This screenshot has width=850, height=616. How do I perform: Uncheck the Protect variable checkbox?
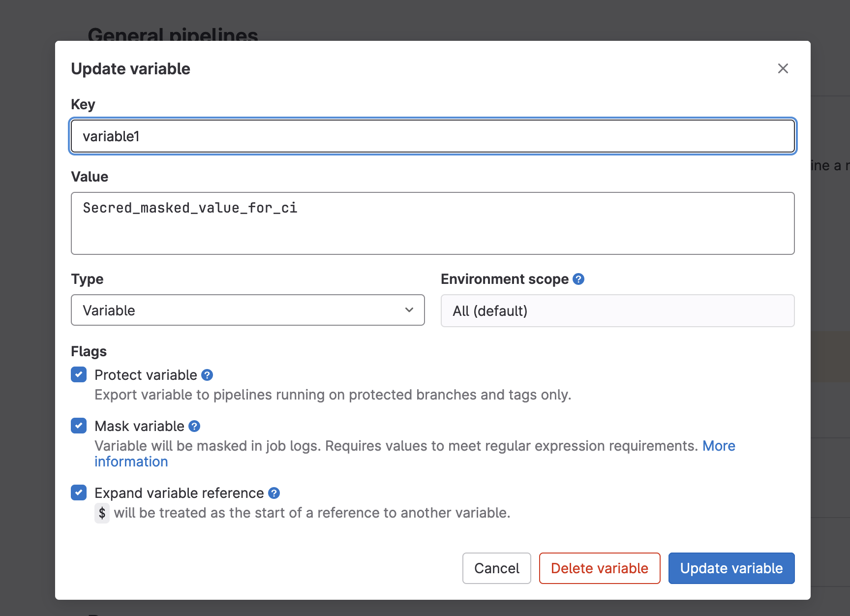click(79, 374)
